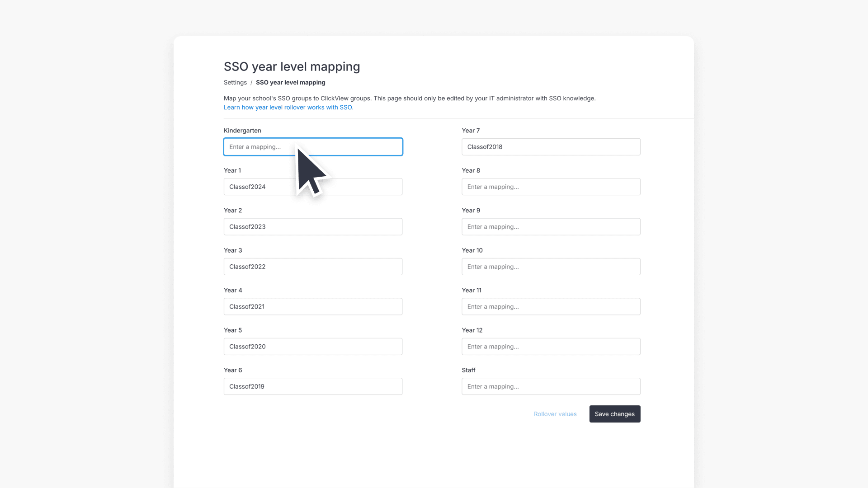This screenshot has height=488, width=868.
Task: Open the year level rollover help link
Action: pyautogui.click(x=288, y=108)
